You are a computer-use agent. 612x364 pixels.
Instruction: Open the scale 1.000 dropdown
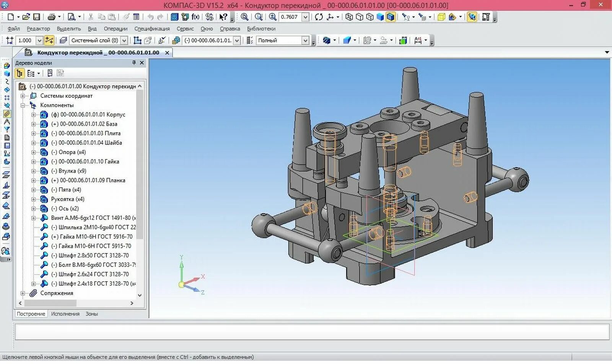tap(39, 40)
